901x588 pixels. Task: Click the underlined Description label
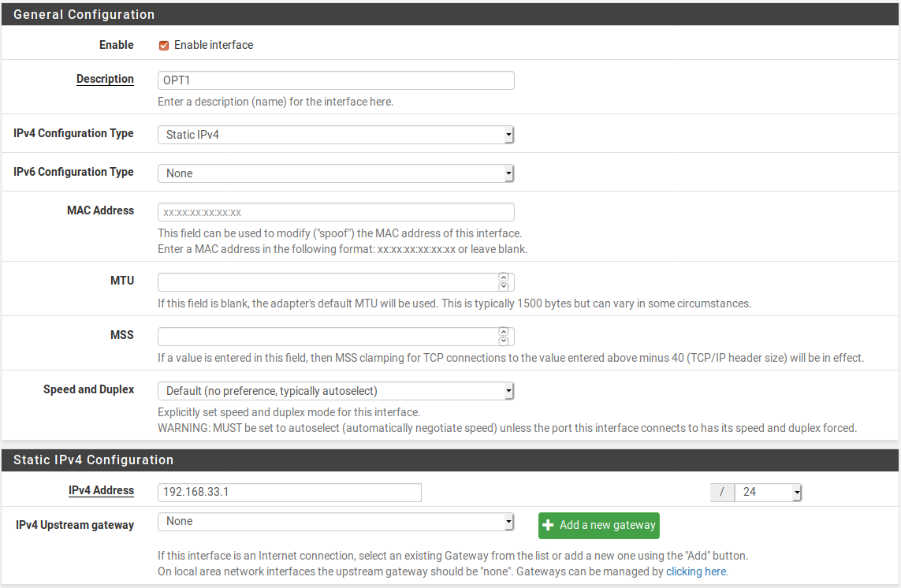[105, 79]
